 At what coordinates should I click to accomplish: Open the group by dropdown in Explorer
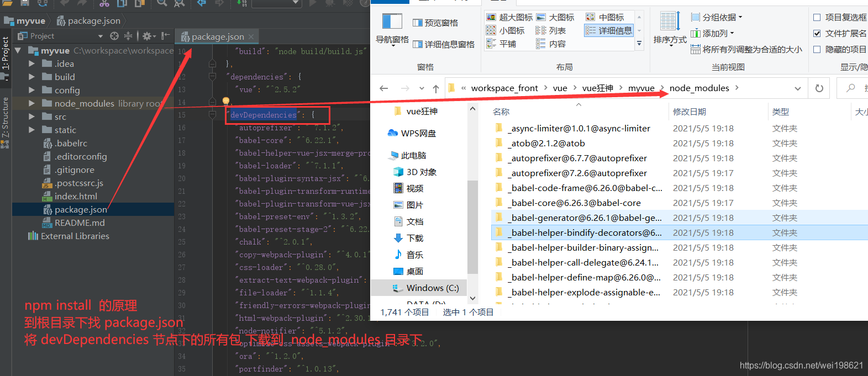point(717,18)
